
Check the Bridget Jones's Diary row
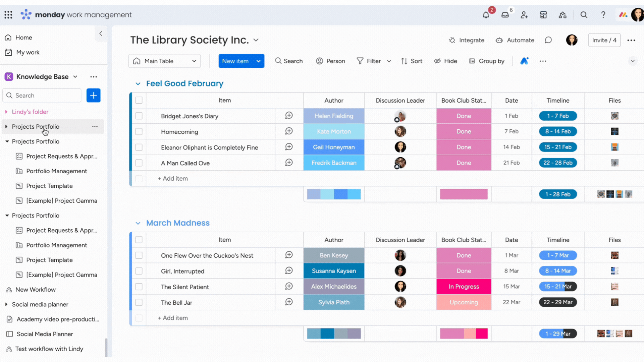pyautogui.click(x=139, y=116)
